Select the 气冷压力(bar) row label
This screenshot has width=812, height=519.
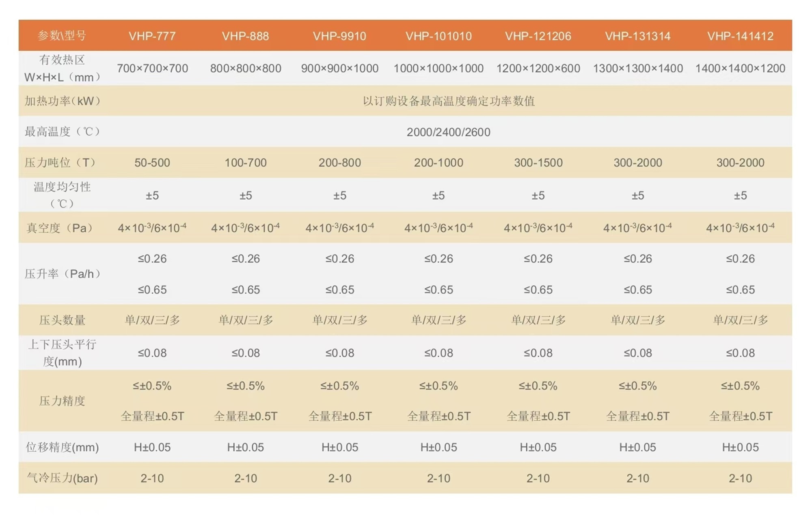pos(62,478)
